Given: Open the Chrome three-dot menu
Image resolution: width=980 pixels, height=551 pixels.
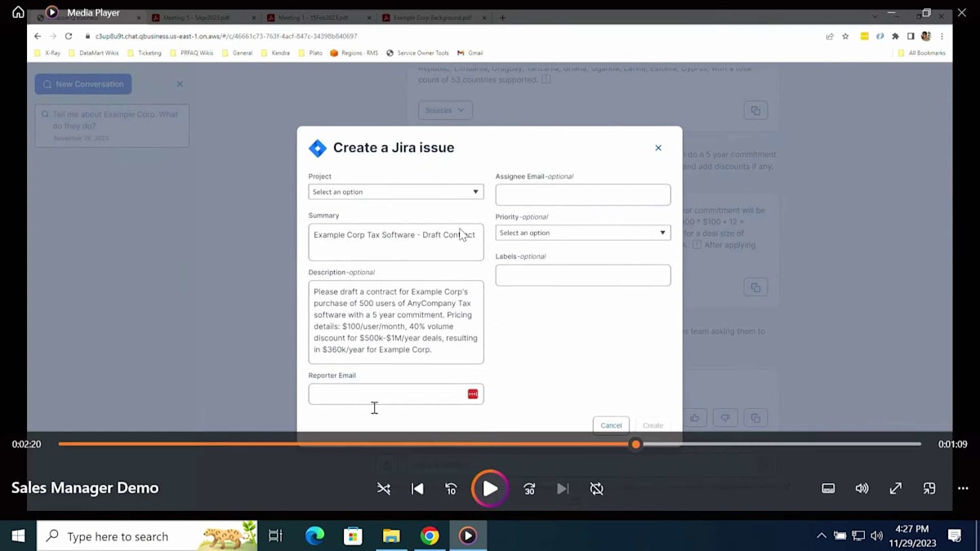Looking at the screenshot, I should pyautogui.click(x=942, y=36).
